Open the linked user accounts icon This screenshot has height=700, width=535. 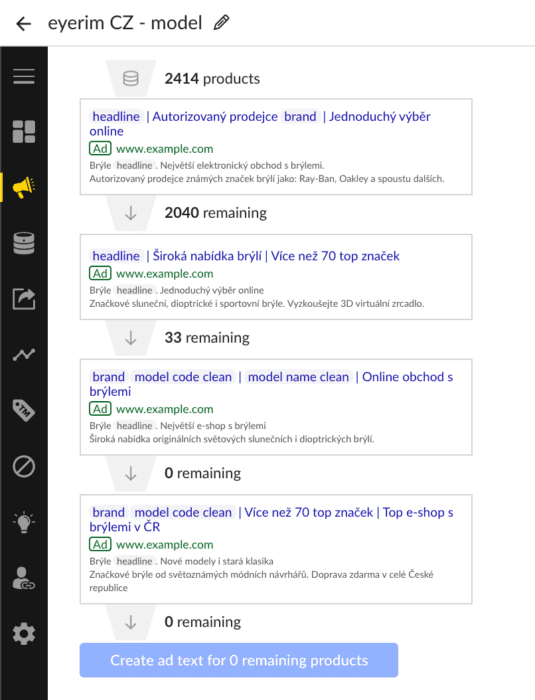(24, 579)
